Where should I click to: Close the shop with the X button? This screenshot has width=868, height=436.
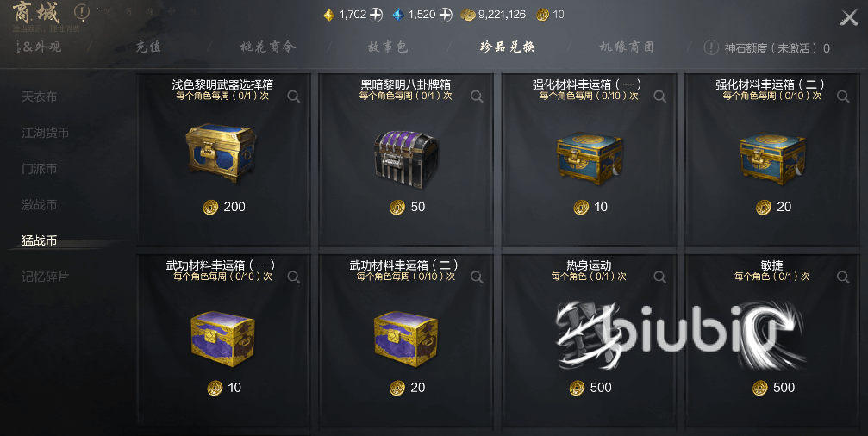pyautogui.click(x=849, y=18)
